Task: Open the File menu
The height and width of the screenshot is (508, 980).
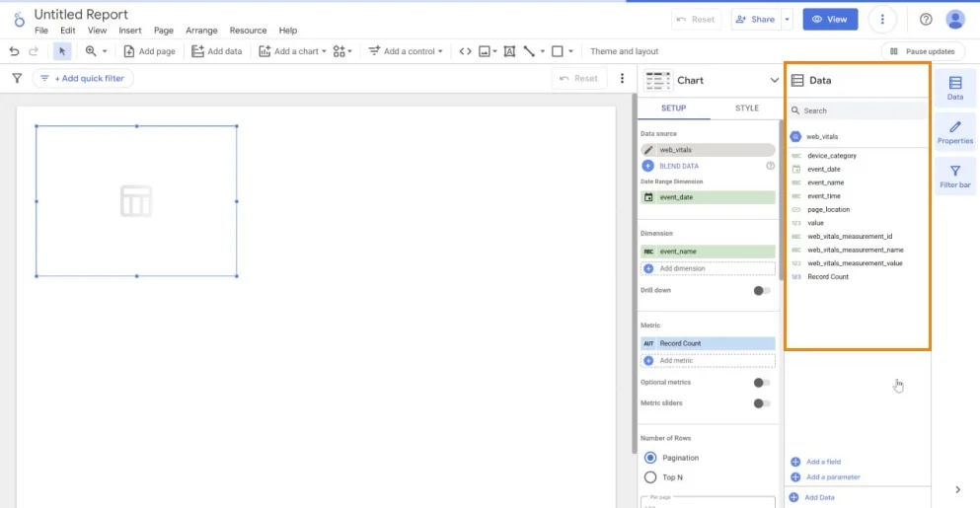Action: pos(41,30)
